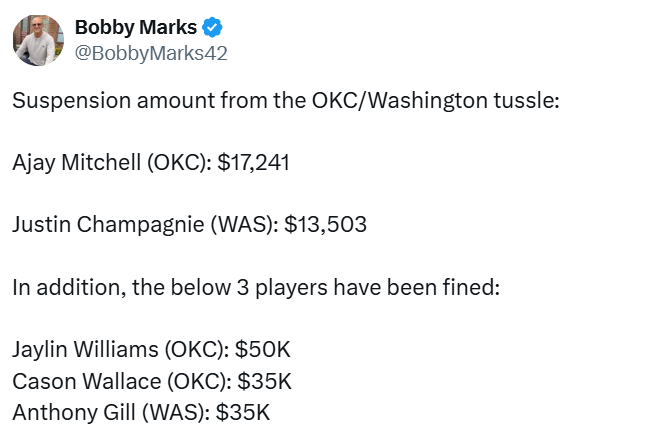Click the $13,503 suspension amount
This screenshot has height=427, width=667.
click(325, 225)
